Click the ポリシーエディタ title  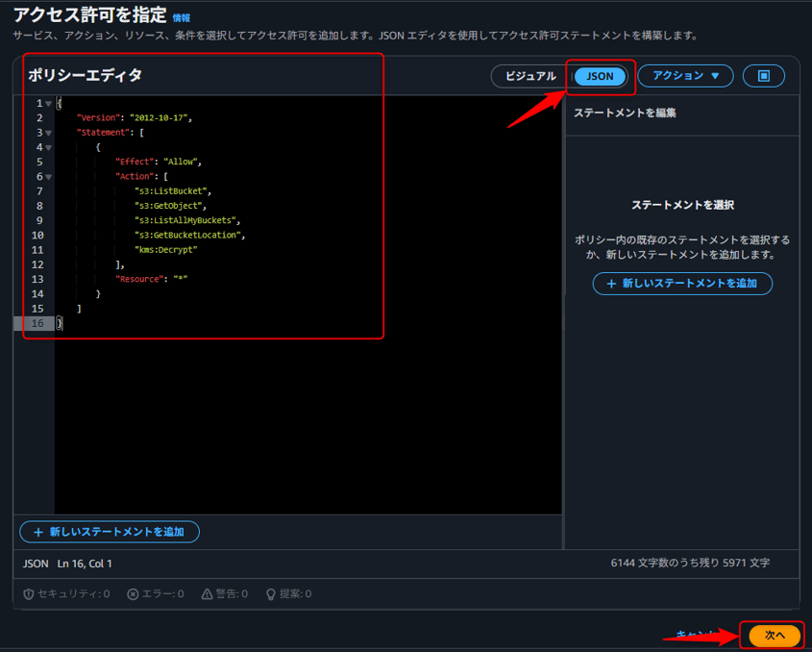coord(85,75)
